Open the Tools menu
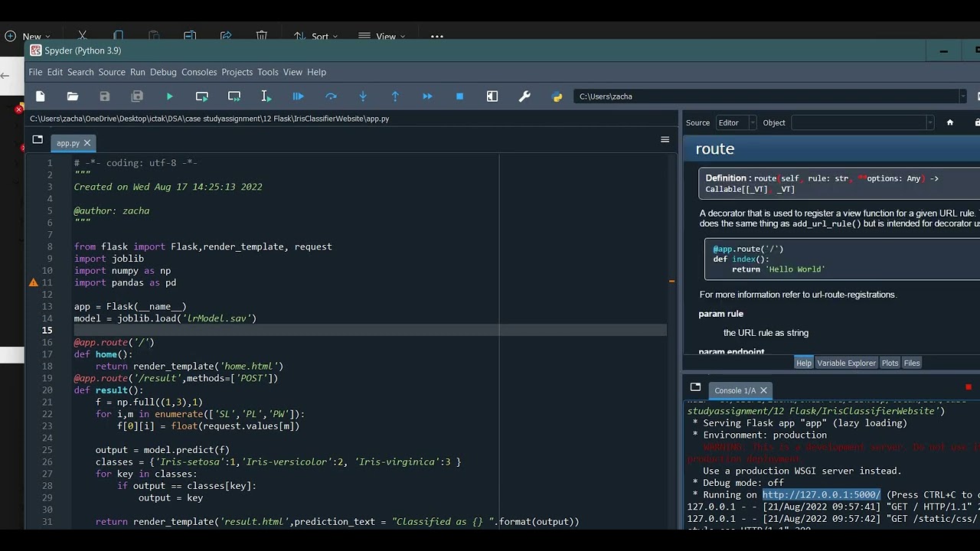 [x=268, y=72]
